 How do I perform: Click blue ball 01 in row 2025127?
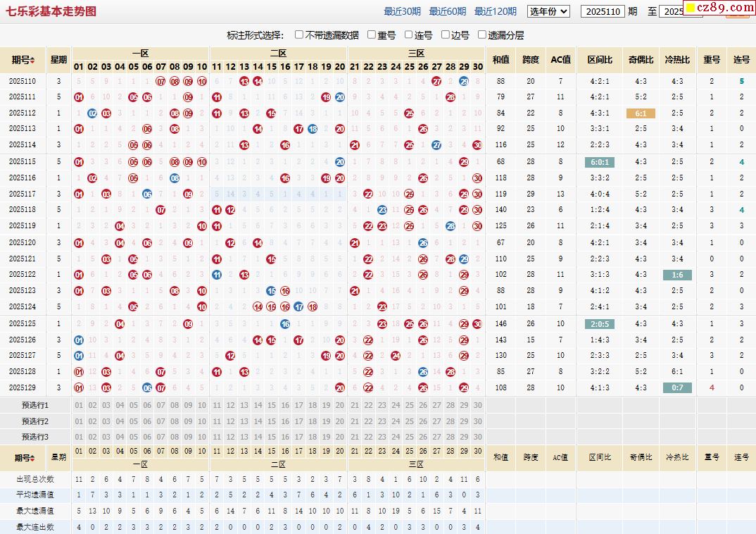[79, 356]
